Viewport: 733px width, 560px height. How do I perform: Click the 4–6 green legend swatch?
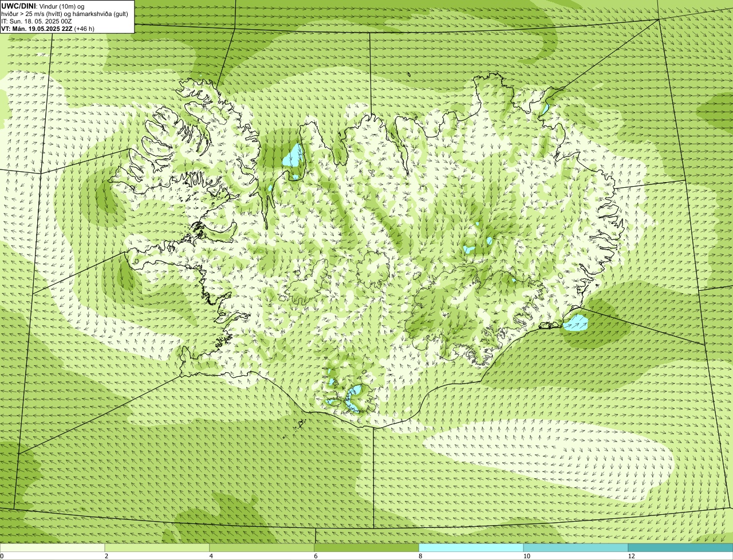pos(262,547)
